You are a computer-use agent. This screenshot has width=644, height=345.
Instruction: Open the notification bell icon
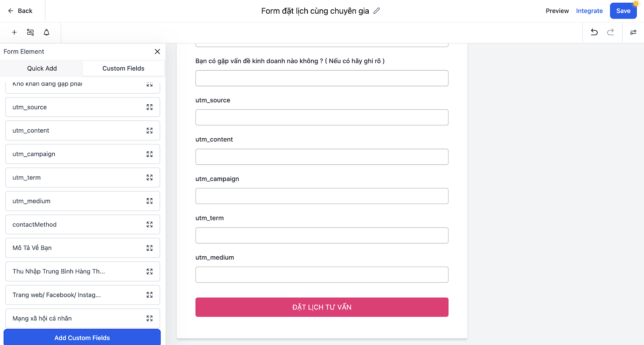[x=47, y=32]
